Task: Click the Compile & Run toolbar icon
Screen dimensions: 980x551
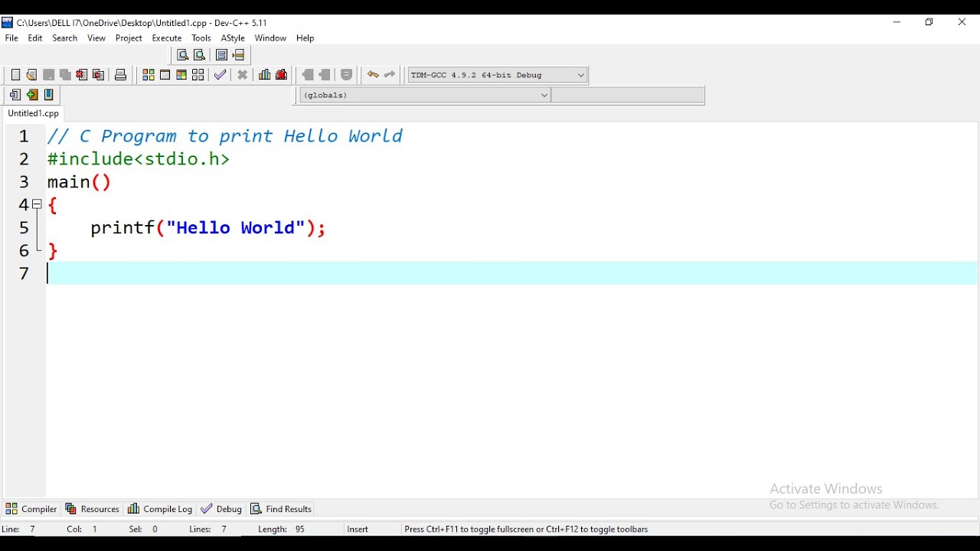Action: (x=181, y=75)
